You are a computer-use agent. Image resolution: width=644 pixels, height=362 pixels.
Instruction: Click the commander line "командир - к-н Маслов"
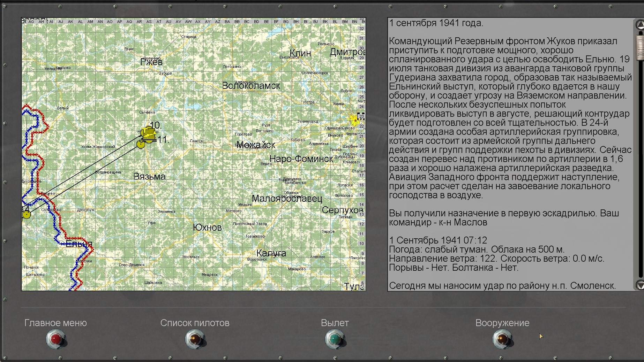438,222
